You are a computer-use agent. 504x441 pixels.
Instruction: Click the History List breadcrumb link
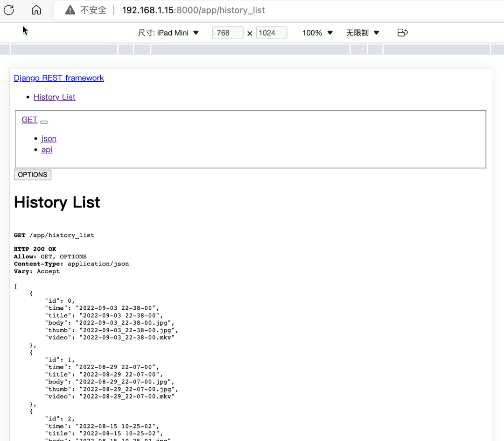(x=54, y=97)
